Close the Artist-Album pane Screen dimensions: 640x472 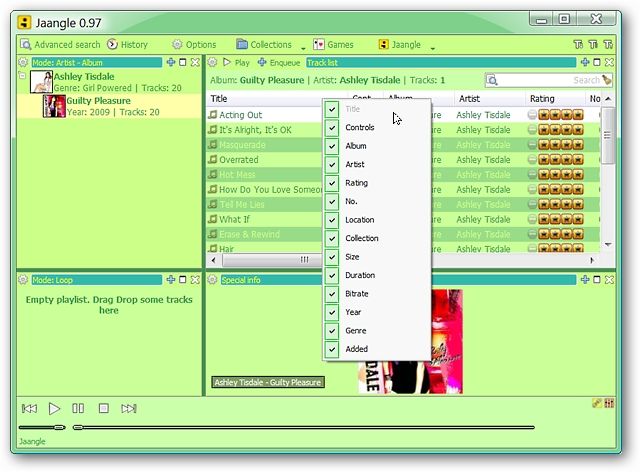195,62
